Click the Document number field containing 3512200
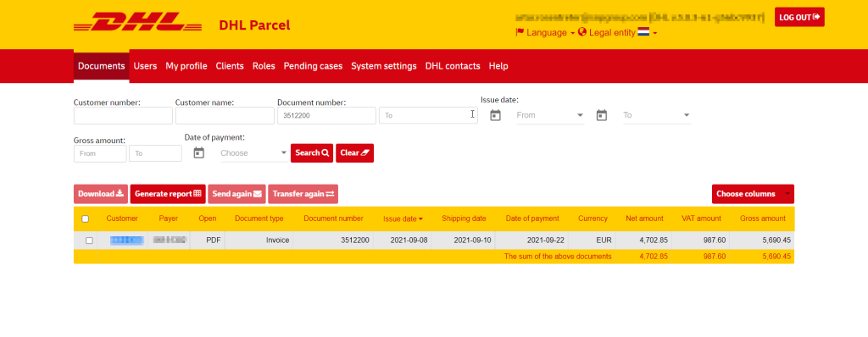This screenshot has width=868, height=337. [x=326, y=116]
